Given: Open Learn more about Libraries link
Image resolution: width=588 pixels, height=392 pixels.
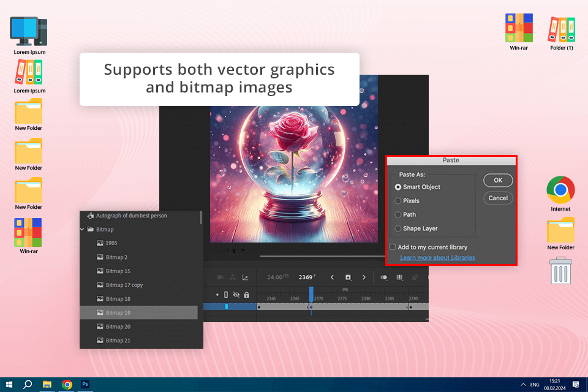Looking at the screenshot, I should (437, 258).
